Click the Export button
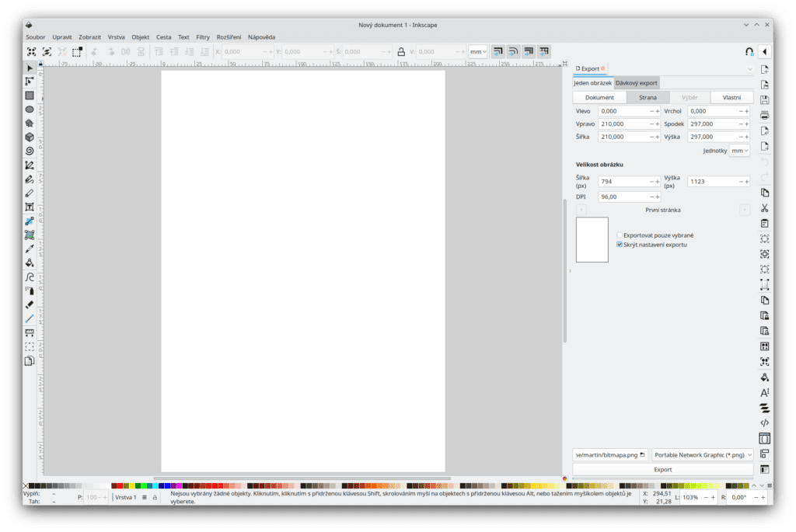 point(662,470)
